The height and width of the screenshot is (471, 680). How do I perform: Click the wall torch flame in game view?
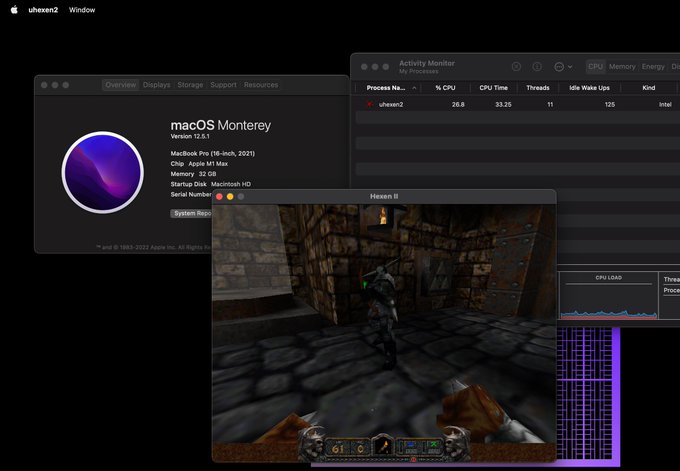383,215
